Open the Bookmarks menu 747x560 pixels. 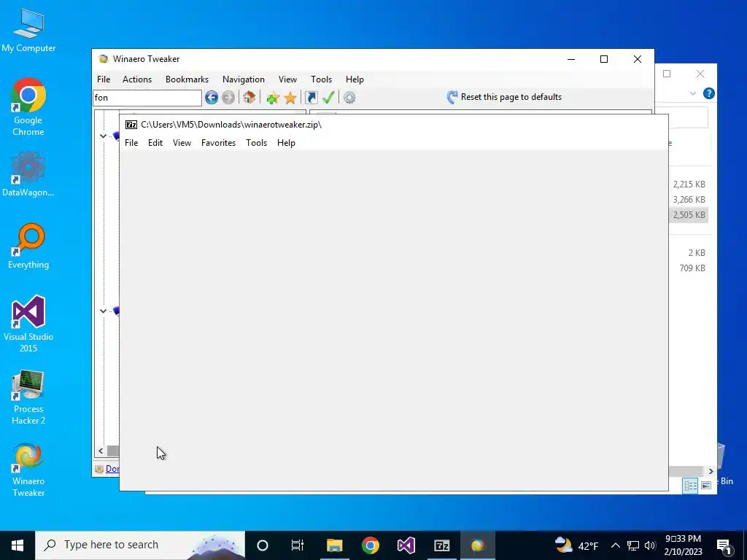(187, 79)
